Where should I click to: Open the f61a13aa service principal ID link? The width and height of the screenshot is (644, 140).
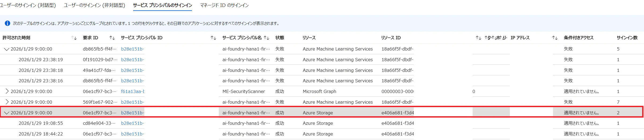coord(133,91)
